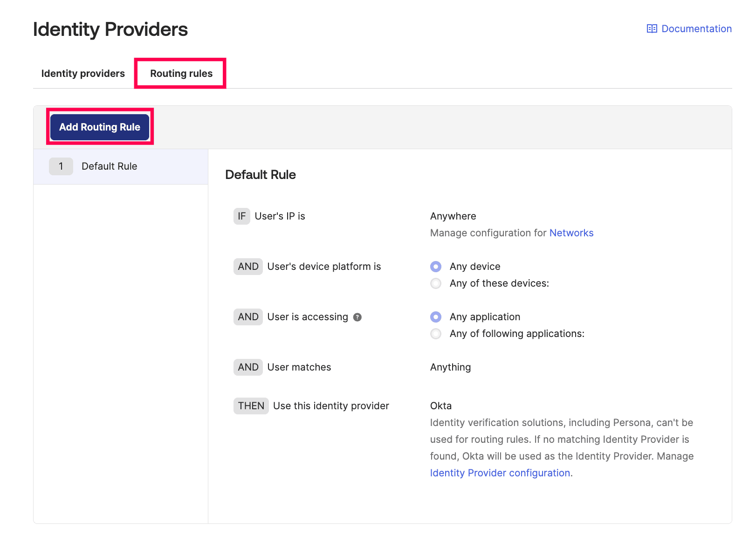Click the THEN badge beside Use this identity provider

pyautogui.click(x=251, y=406)
